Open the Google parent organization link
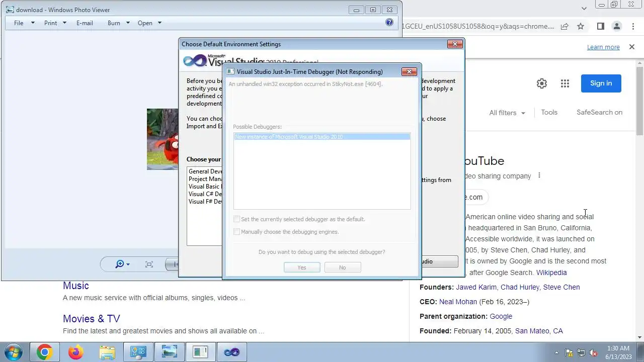This screenshot has width=644, height=362. [x=501, y=316]
